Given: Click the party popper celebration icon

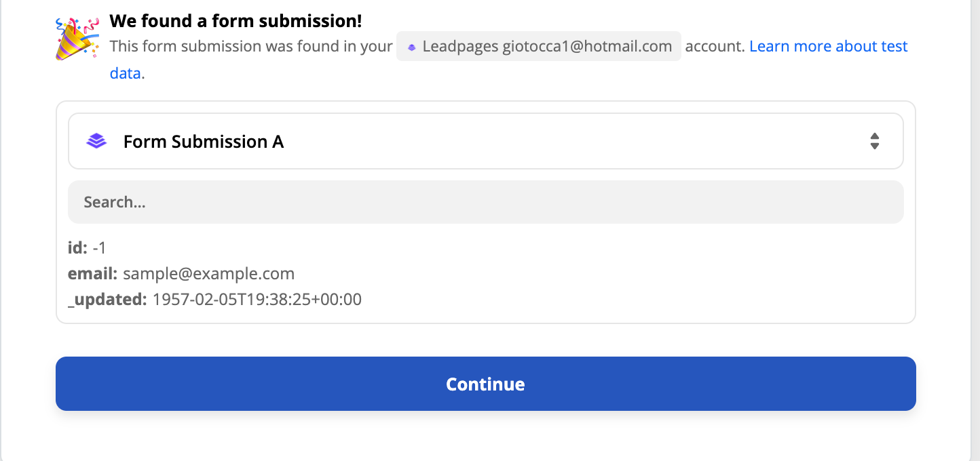Looking at the screenshot, I should [77, 40].
